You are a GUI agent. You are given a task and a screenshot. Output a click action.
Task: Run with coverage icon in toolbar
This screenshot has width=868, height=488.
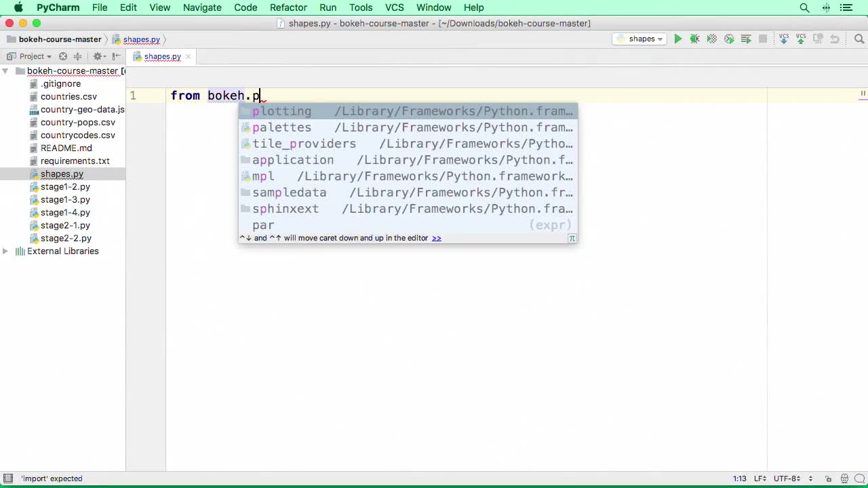(x=711, y=39)
